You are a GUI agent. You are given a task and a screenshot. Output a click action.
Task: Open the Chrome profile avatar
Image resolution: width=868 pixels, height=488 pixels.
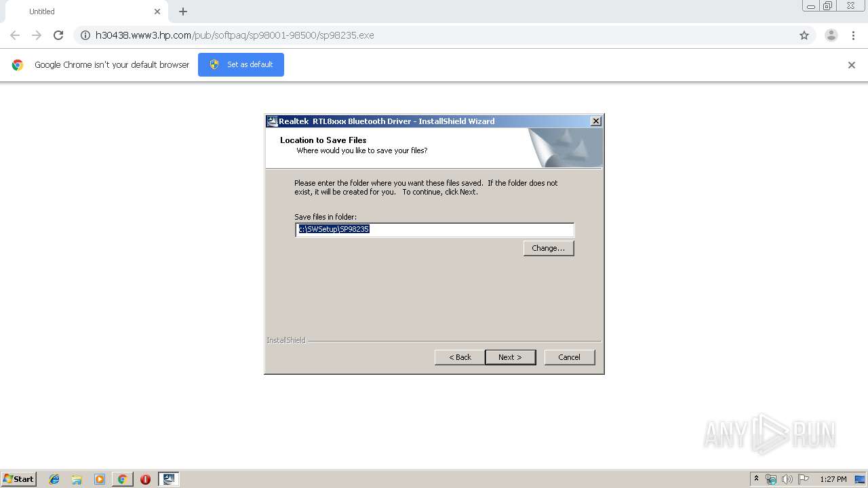coord(831,35)
